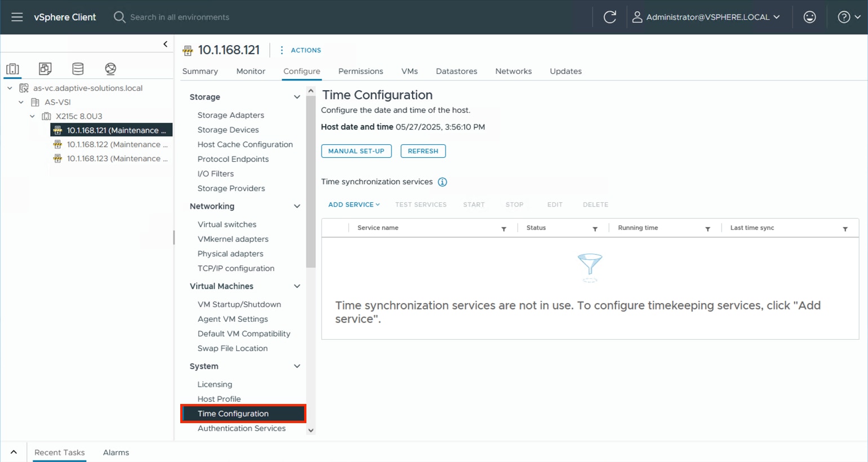This screenshot has height=462, width=868.
Task: Select the Networking inventory globe icon
Action: click(x=110, y=69)
